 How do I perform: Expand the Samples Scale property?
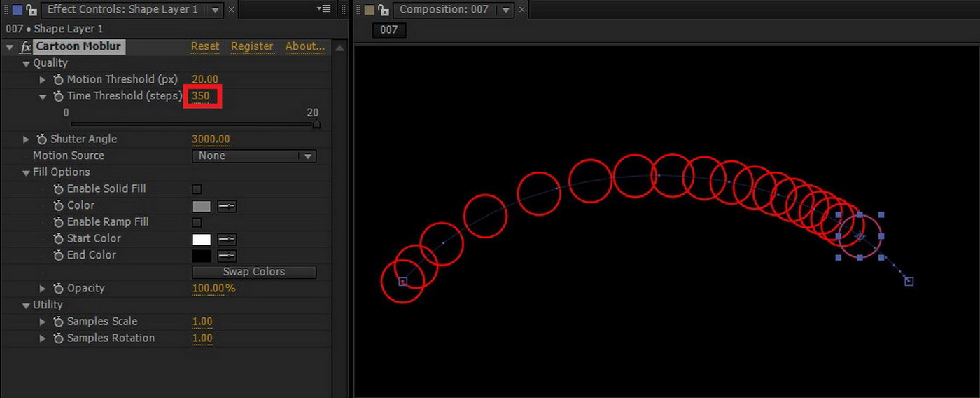tap(43, 322)
